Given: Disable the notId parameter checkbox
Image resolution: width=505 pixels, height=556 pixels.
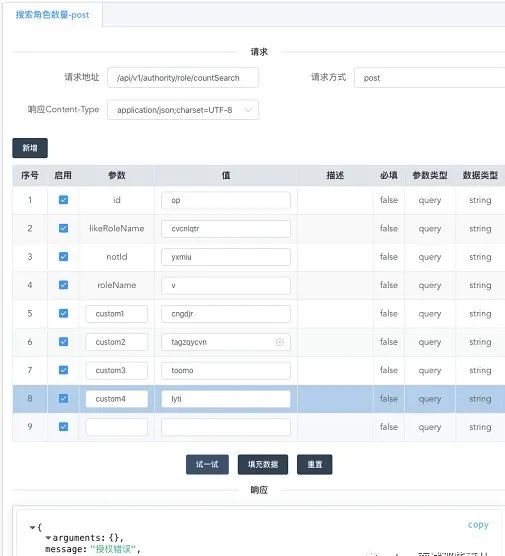Looking at the screenshot, I should click(x=63, y=257).
